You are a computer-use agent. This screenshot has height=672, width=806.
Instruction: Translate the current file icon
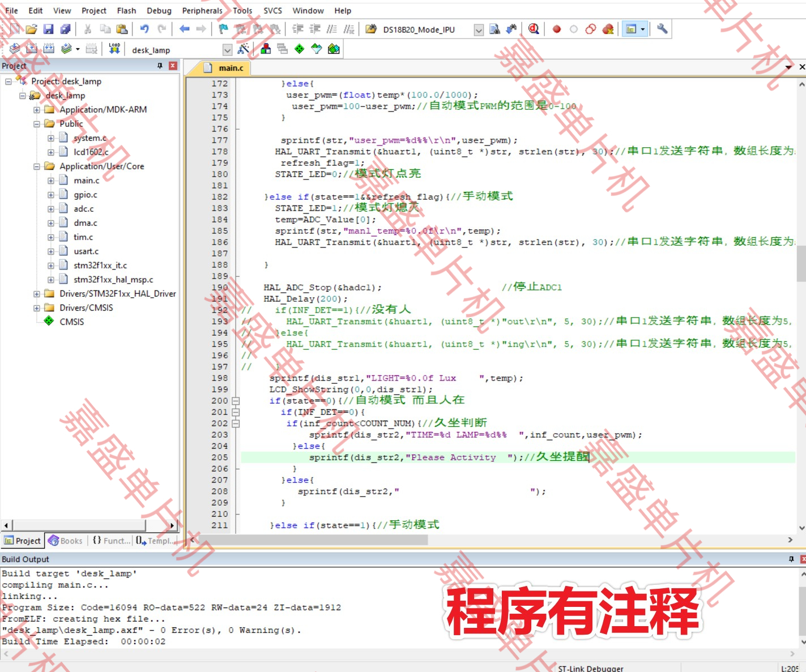15,49
